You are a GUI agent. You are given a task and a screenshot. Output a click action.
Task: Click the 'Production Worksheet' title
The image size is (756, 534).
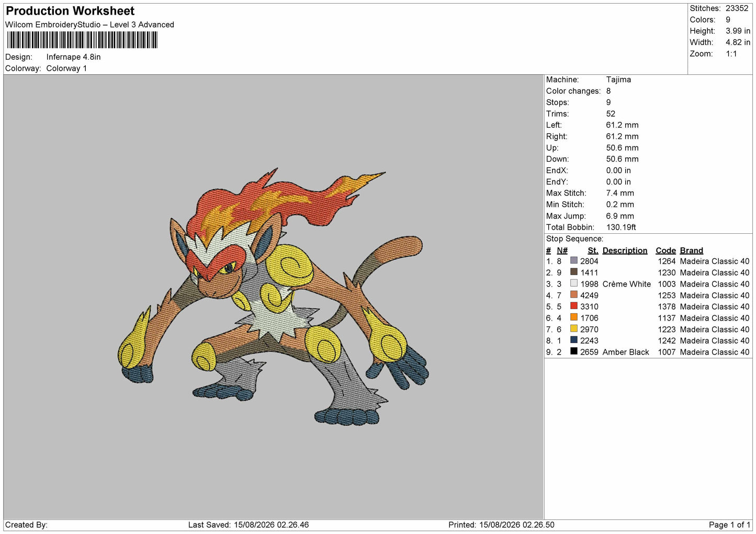[x=70, y=11]
